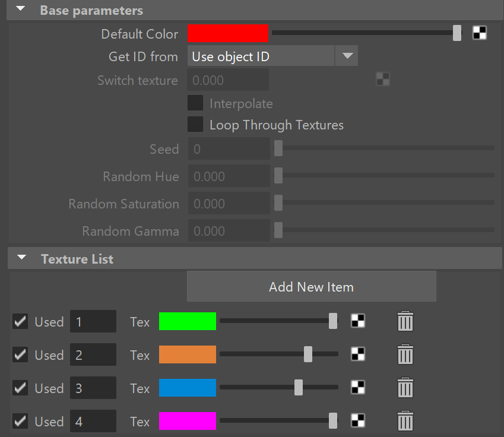
Task: Open map checker icon for magenta Tex 4
Action: coord(358,420)
